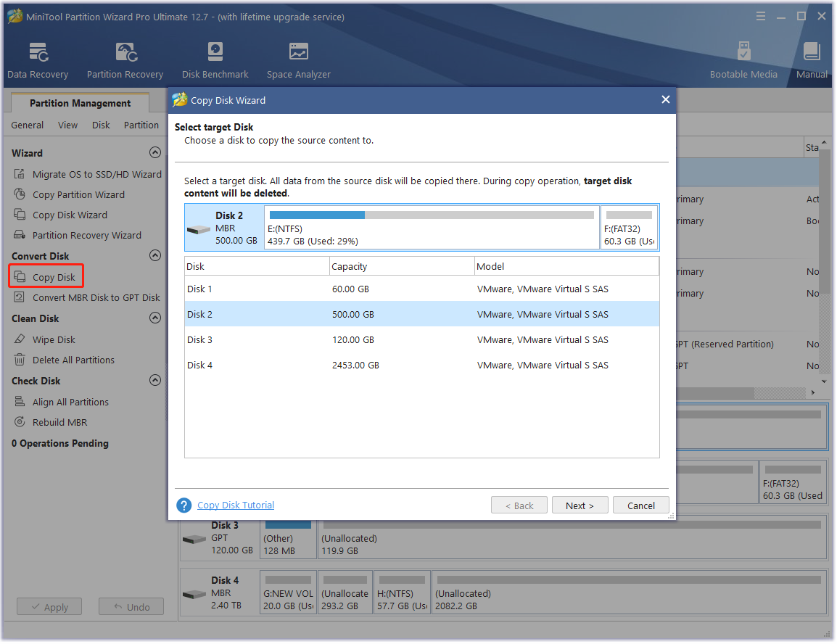
Task: Click Delete All Partitions trash icon
Action: (19, 360)
